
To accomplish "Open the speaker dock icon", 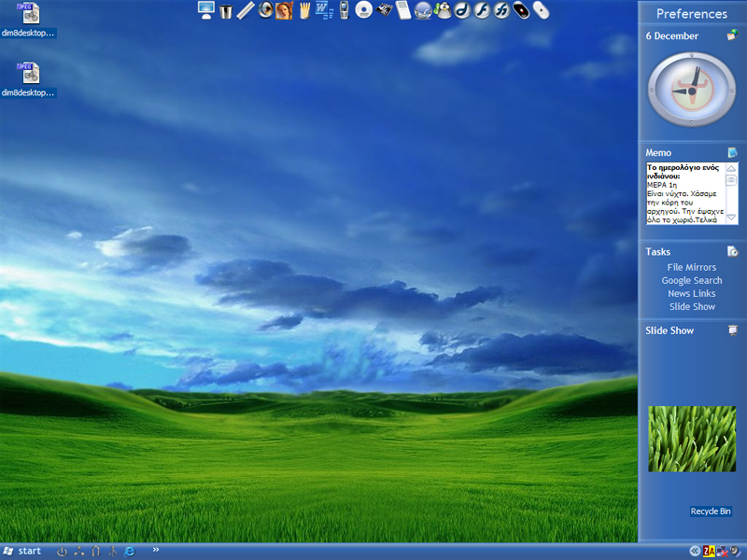I will 265,10.
